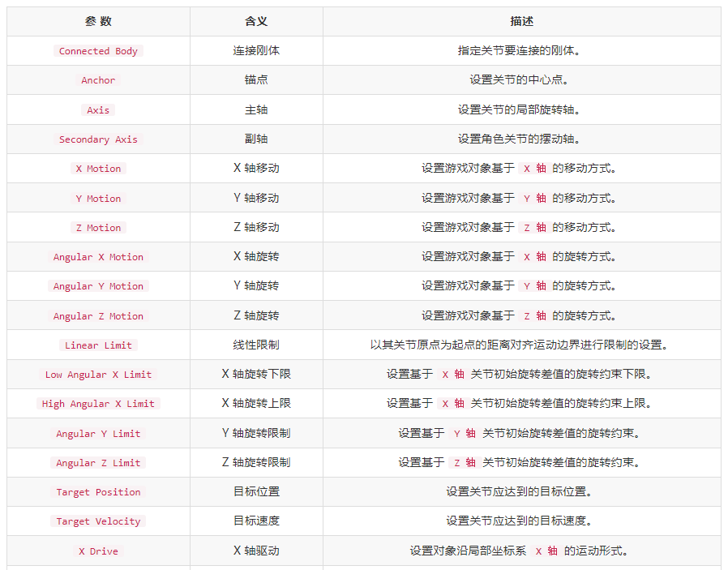Click the 'Y 轴旋转' meaning cell
The image size is (728, 570).
(x=256, y=285)
